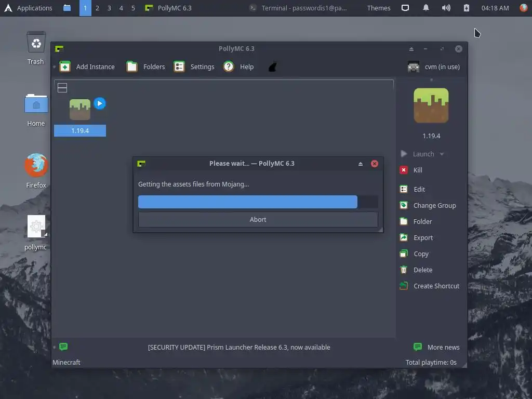The height and width of the screenshot is (399, 532).
Task: Collapse the instance group header
Action: point(62,87)
